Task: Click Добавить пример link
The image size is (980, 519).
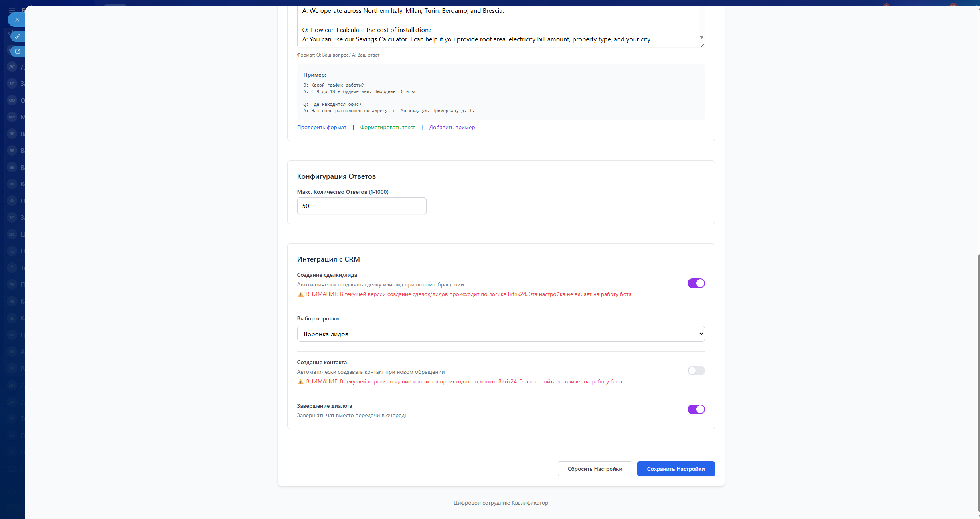Action: click(452, 128)
